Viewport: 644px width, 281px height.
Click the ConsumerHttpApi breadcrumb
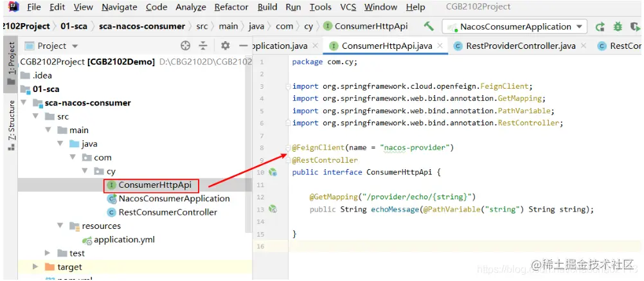click(366, 26)
